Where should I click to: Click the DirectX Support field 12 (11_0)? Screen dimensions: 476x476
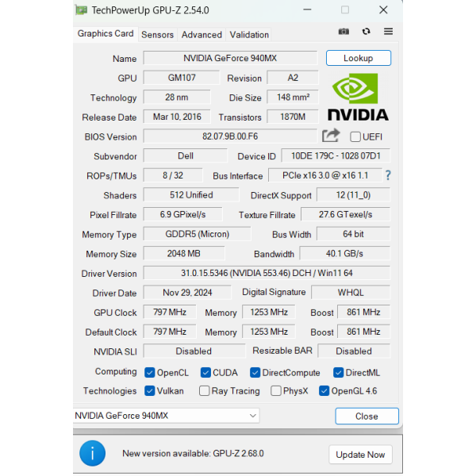pos(353,195)
